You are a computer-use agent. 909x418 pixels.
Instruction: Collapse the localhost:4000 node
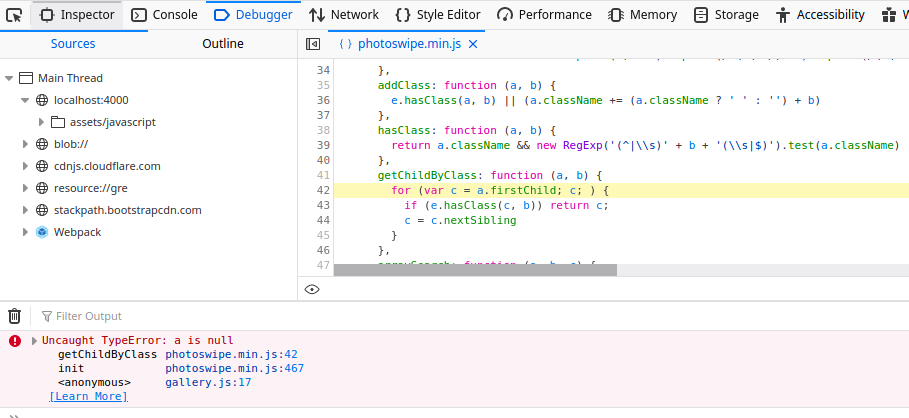point(25,100)
